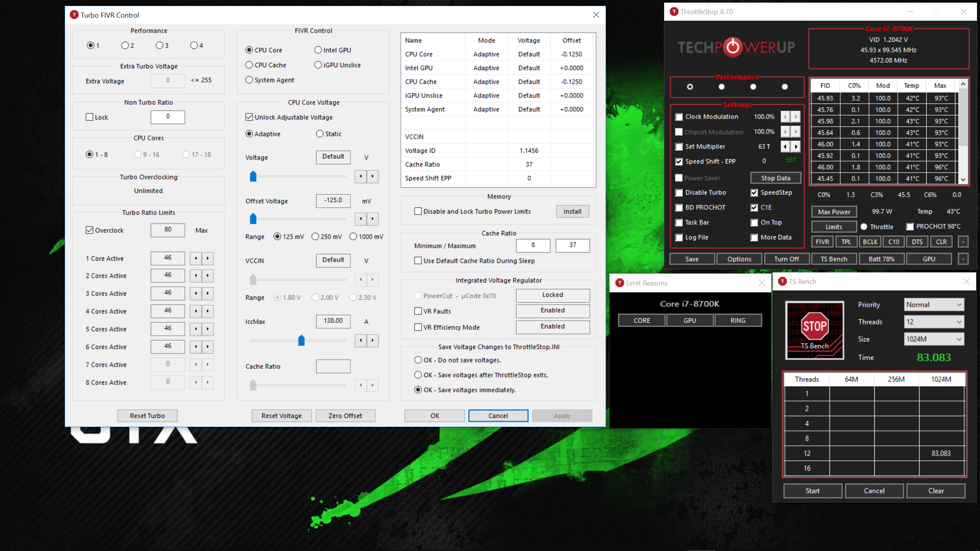This screenshot has height=551, width=980.
Task: Select CPU Cache radio button
Action: [x=249, y=65]
